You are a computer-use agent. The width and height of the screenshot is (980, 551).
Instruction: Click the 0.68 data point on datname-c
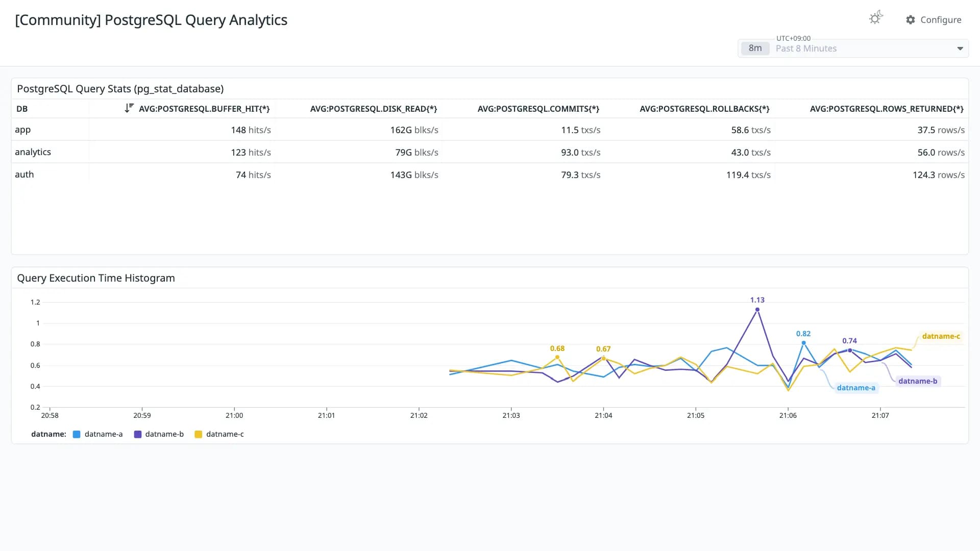[557, 357]
